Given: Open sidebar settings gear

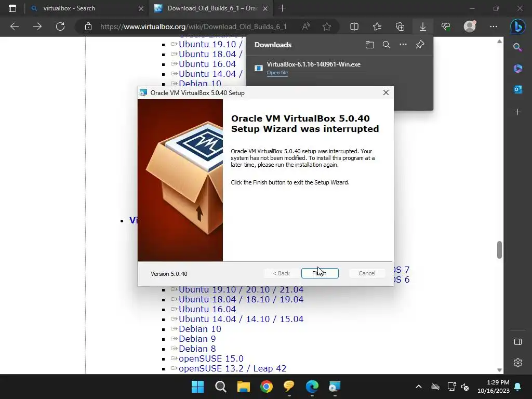Looking at the screenshot, I should (518, 363).
